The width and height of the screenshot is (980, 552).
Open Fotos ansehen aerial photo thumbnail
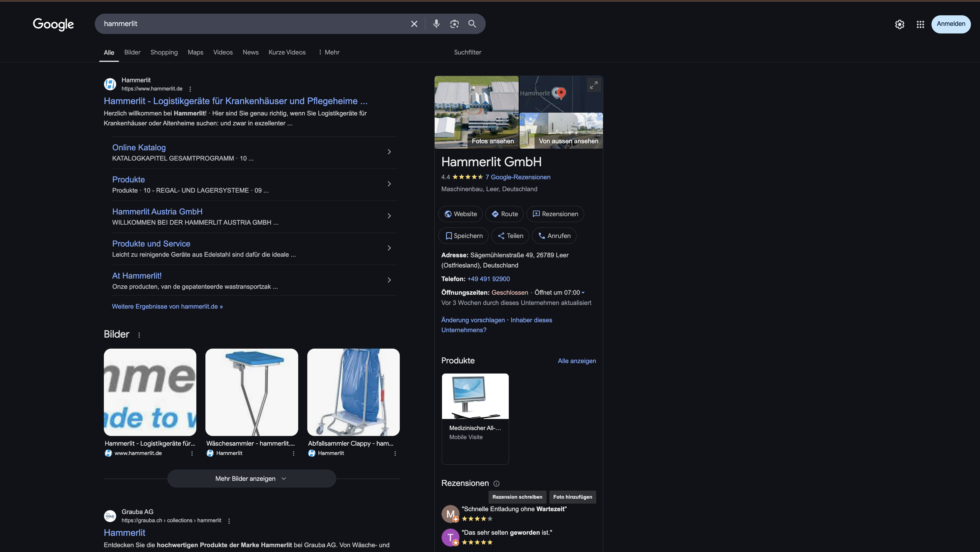[476, 112]
